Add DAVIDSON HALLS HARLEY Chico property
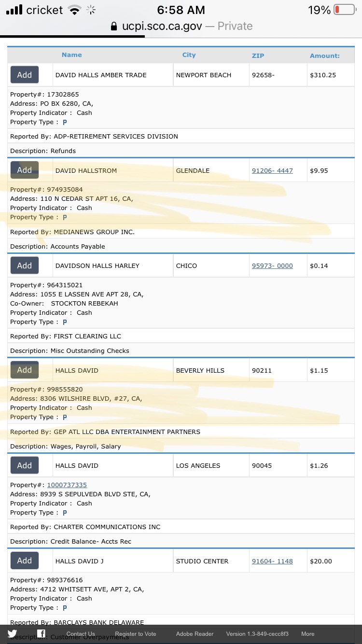 coord(25,266)
